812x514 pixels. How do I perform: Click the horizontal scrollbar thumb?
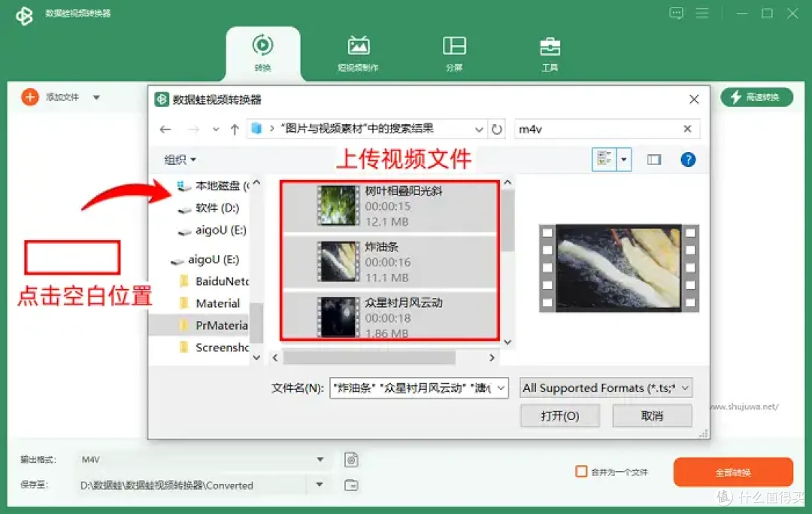(x=369, y=357)
